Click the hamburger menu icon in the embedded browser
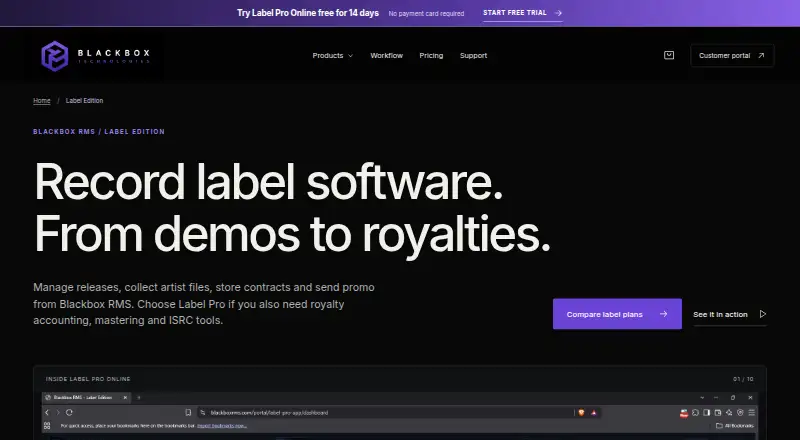800x440 pixels. 752,412
